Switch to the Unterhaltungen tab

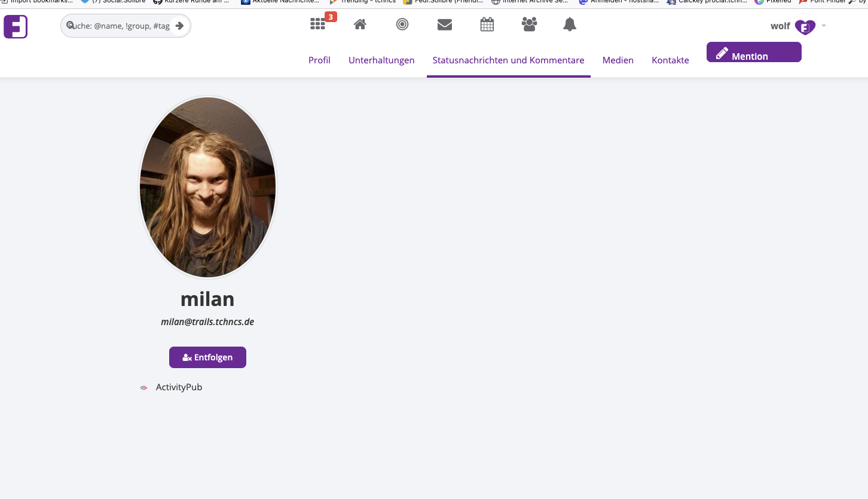(x=381, y=60)
